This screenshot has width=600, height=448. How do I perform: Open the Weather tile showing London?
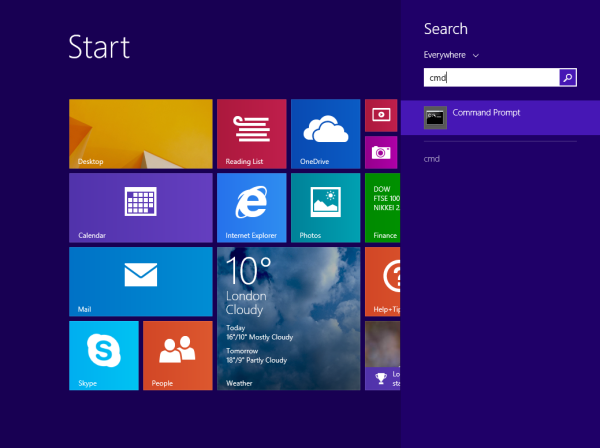coord(289,319)
